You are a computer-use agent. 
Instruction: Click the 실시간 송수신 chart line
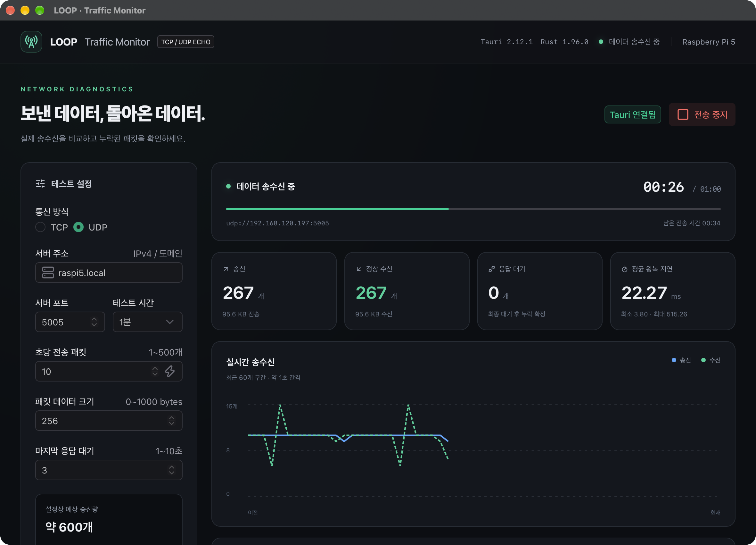348,435
